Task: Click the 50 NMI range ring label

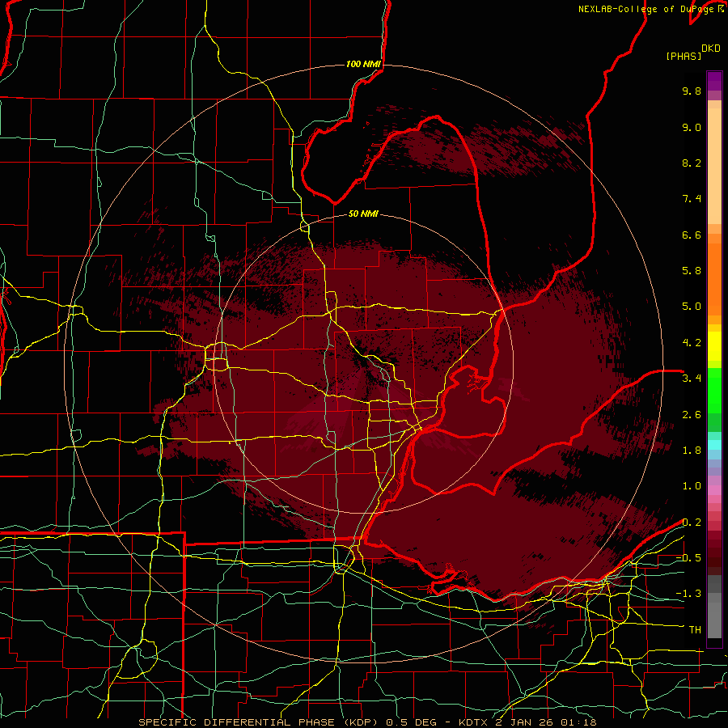Action: (x=363, y=214)
